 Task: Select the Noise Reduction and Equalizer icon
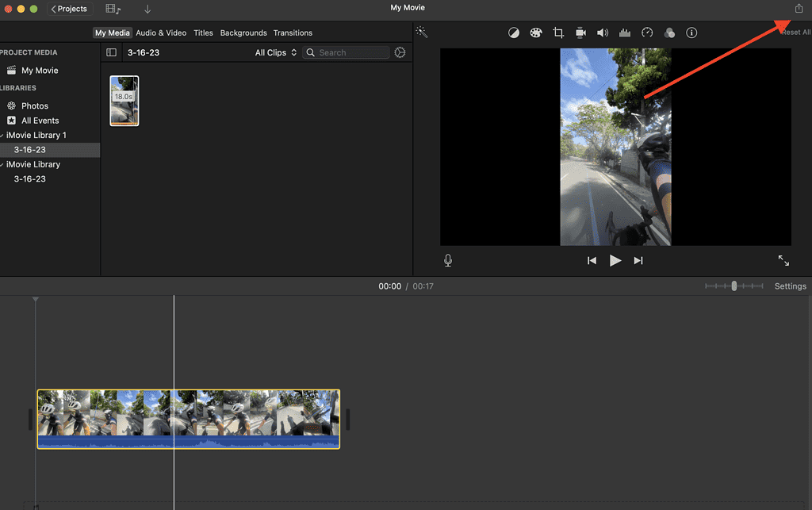[625, 33]
